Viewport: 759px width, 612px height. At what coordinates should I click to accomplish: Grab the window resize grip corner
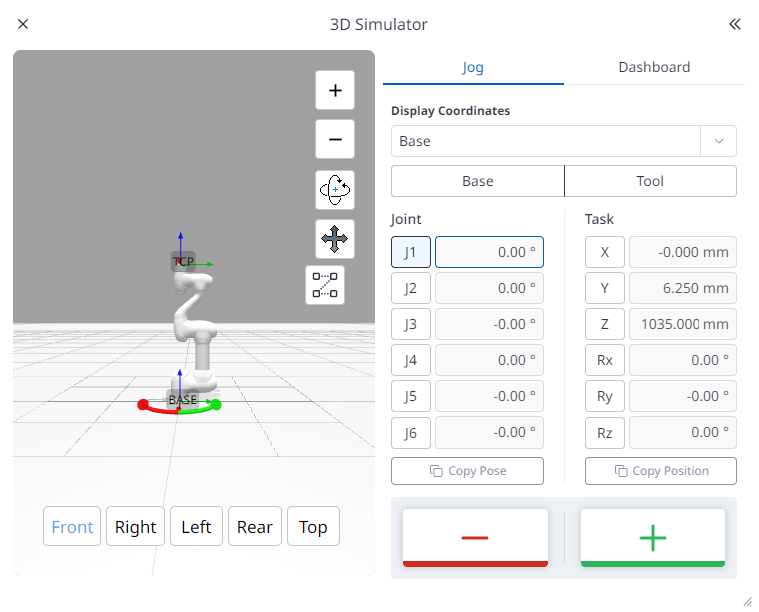(748, 602)
